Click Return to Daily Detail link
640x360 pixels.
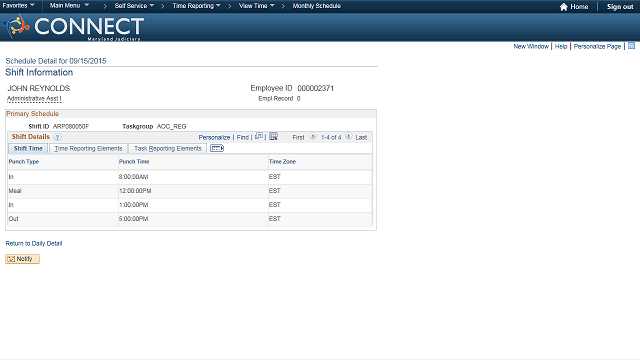(x=34, y=244)
